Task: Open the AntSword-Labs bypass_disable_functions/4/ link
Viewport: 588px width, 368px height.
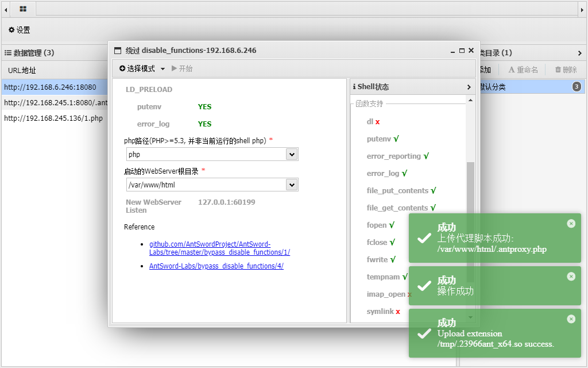Action: click(x=216, y=266)
